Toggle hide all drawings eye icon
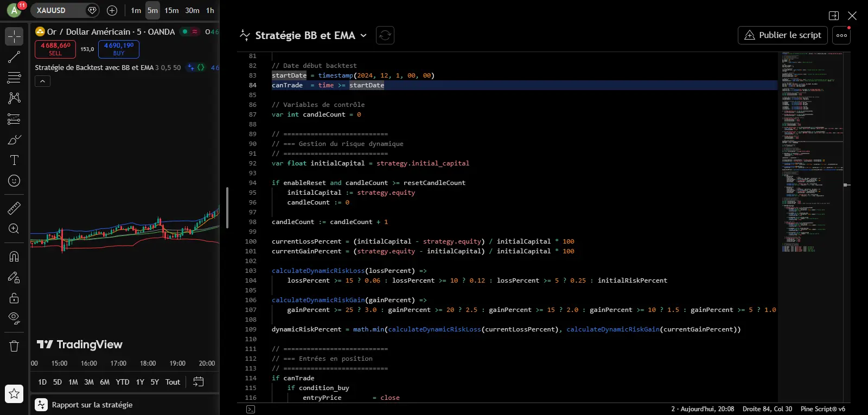Viewport: 868px width, 415px height. point(14,318)
